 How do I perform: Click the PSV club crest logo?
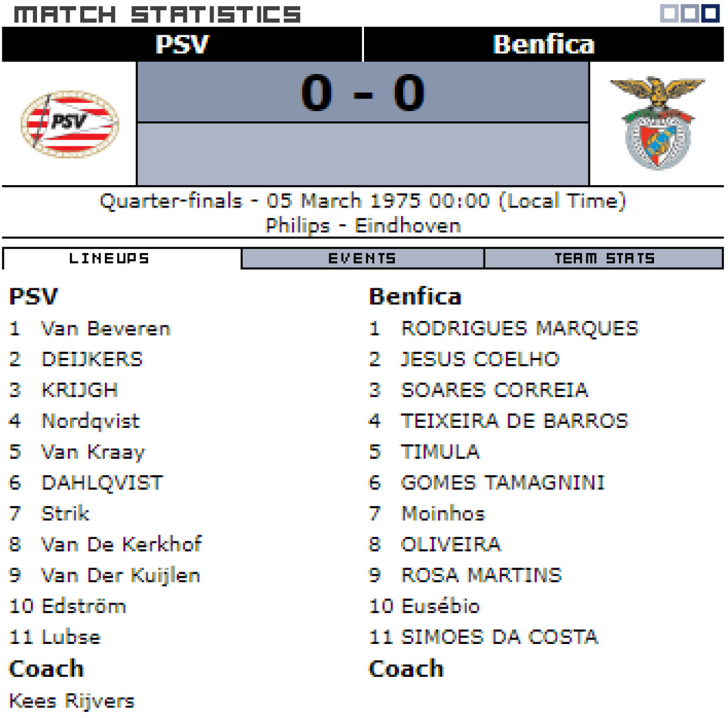[70, 123]
